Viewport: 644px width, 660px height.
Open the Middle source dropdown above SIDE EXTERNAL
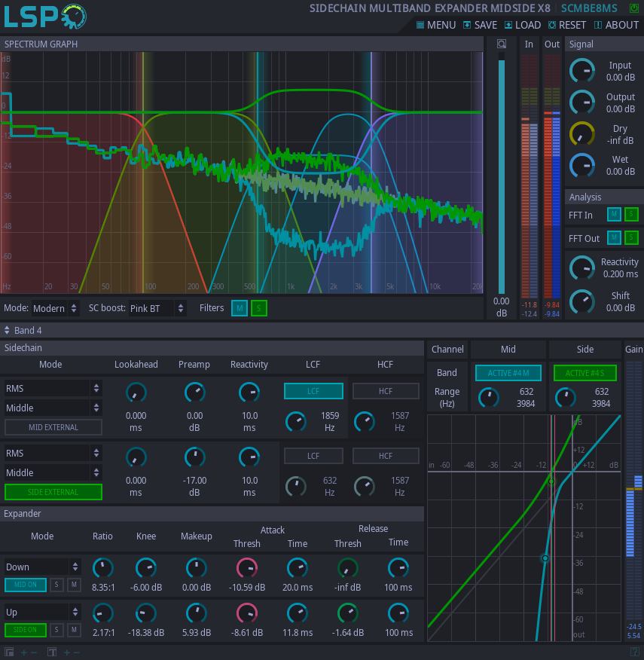click(x=53, y=472)
